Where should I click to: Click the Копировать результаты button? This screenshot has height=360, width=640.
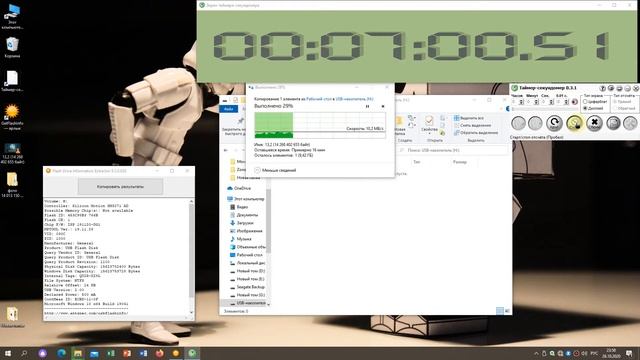coord(120,187)
